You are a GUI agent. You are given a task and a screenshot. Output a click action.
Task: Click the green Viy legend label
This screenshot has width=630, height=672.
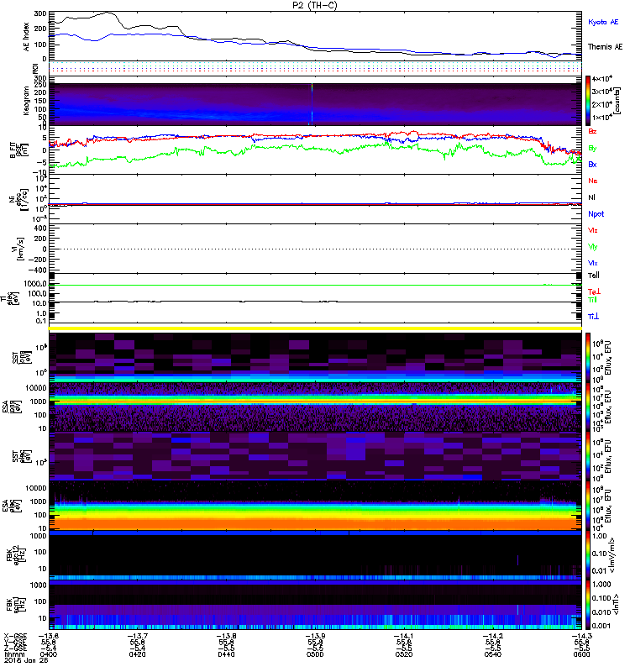[593, 247]
